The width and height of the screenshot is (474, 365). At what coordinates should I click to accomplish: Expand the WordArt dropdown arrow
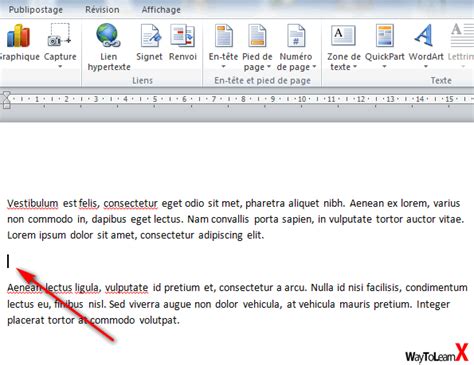(426, 67)
